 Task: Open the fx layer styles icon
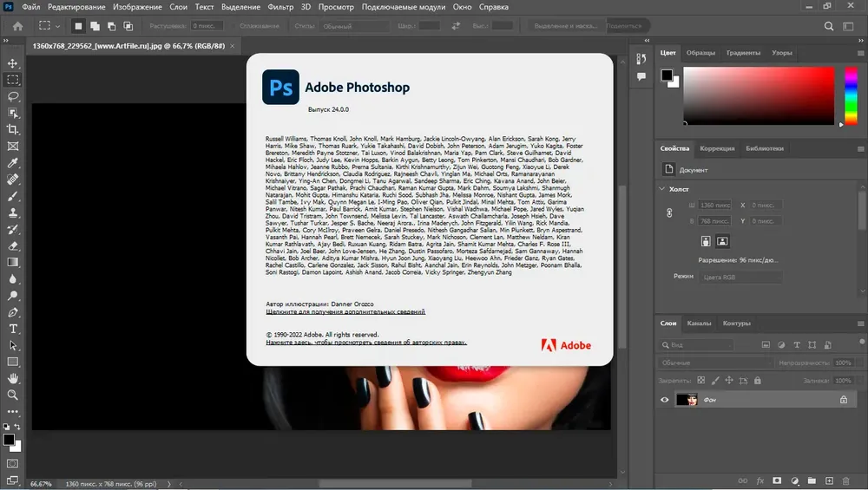pyautogui.click(x=760, y=480)
